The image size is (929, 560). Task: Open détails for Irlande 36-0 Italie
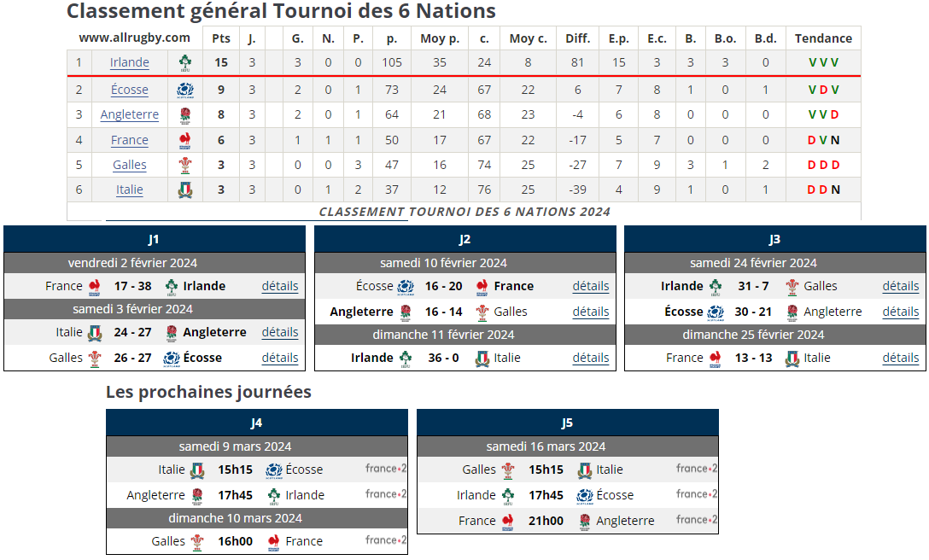pos(591,358)
